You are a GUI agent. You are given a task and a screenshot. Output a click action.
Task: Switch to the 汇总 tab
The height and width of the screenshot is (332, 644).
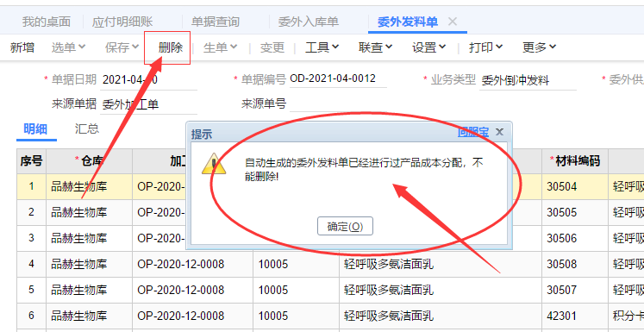tap(87, 128)
